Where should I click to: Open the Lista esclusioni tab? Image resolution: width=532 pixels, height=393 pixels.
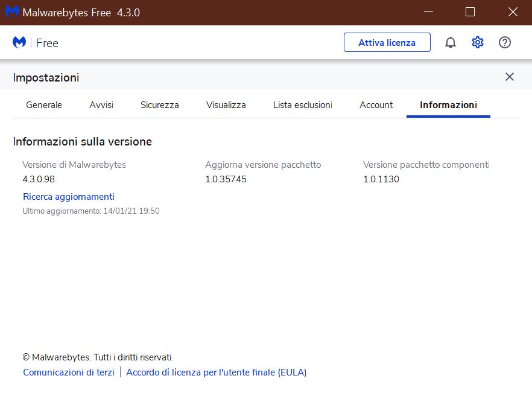coord(303,105)
